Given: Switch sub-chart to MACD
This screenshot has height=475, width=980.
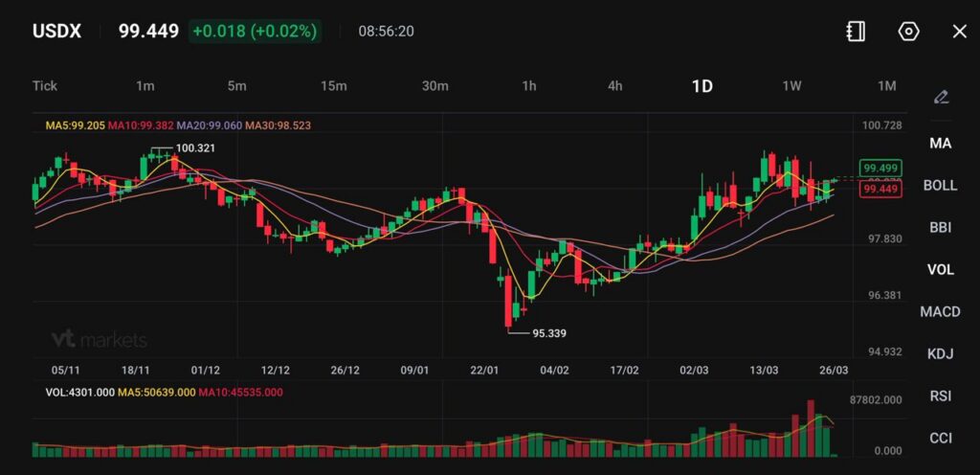Looking at the screenshot, I should (x=940, y=311).
